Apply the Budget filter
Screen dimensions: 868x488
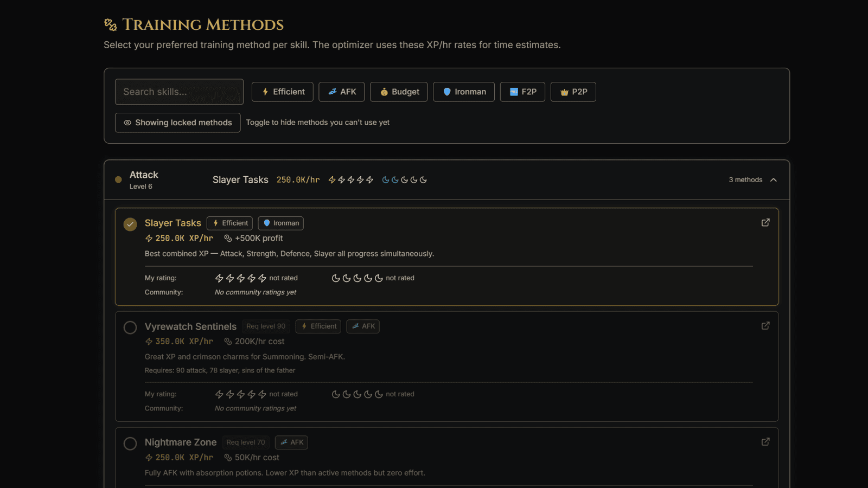point(399,92)
